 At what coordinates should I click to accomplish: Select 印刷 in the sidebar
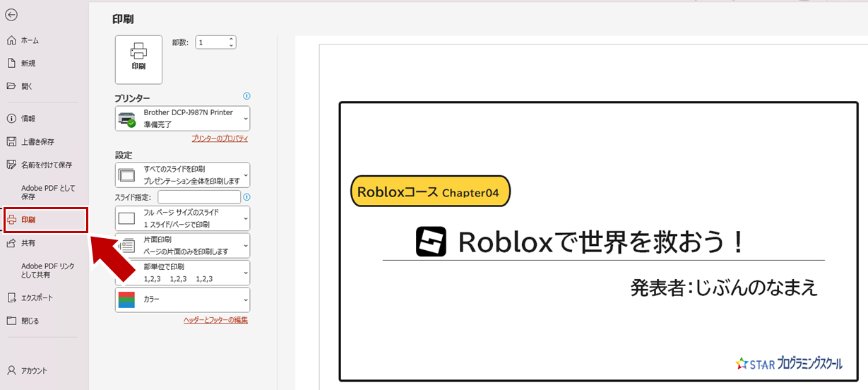click(x=45, y=220)
